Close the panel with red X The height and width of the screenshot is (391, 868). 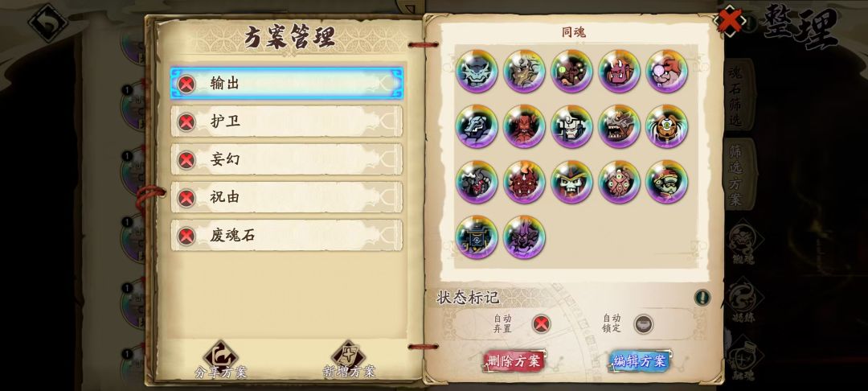pyautogui.click(x=730, y=21)
